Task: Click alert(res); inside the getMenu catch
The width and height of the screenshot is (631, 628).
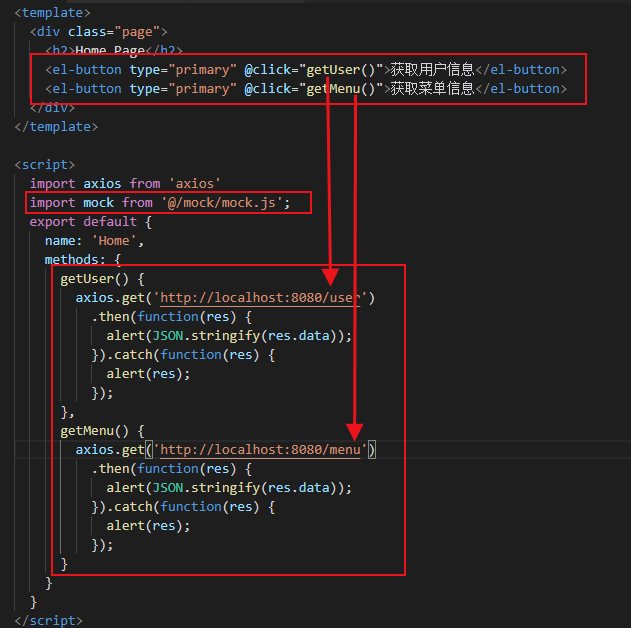Action: (148, 526)
